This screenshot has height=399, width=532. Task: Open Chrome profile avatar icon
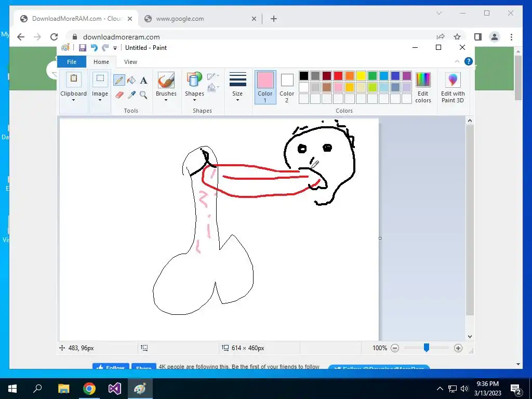coord(495,37)
